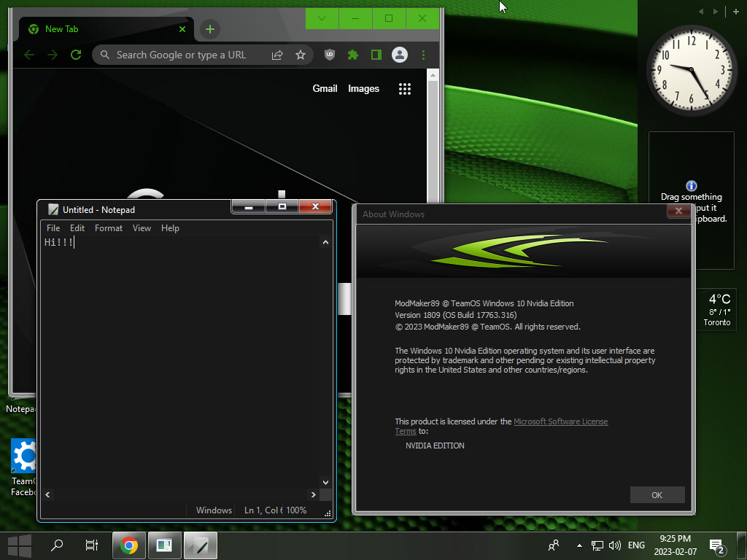Open the taskbar clock and date
Viewport: 747px width, 560px height.
click(x=675, y=545)
